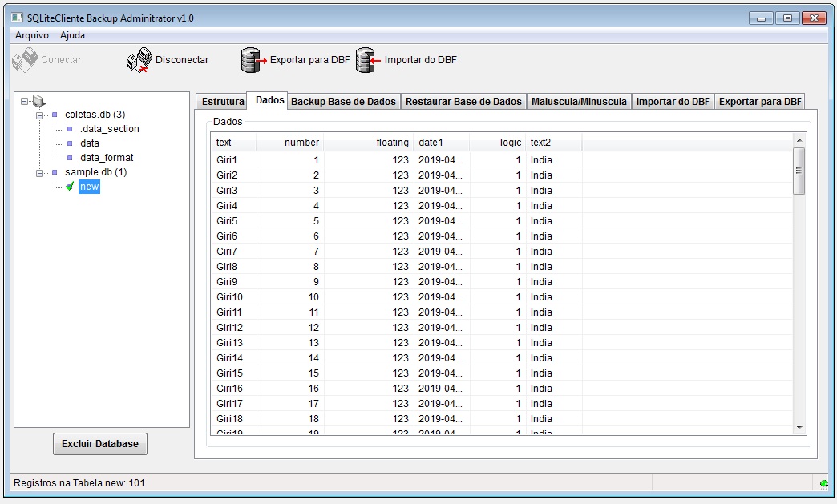Click the grayed Conectar toolbar icon

coord(25,60)
